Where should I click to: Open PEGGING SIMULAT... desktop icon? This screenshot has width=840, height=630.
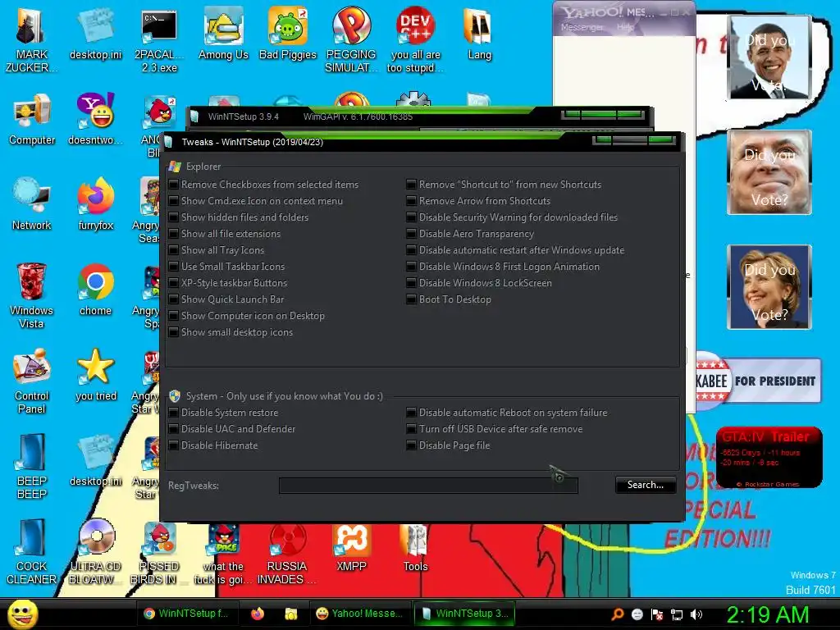[x=351, y=40]
